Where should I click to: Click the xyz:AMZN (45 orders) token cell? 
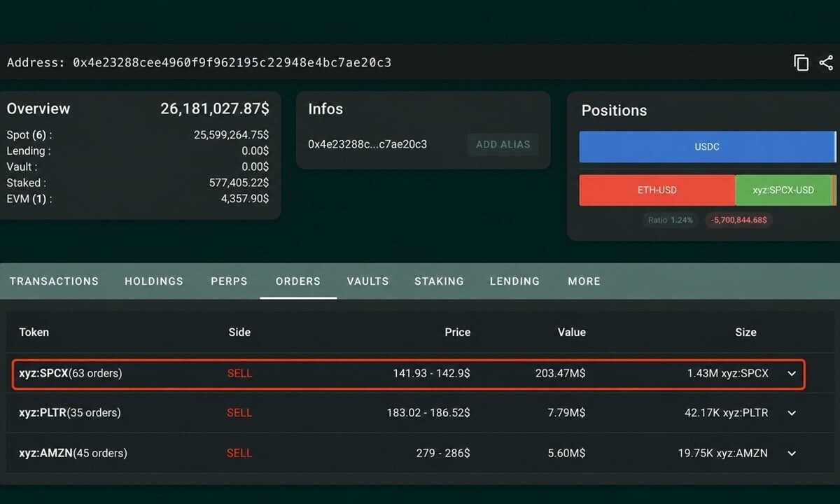pos(73,454)
